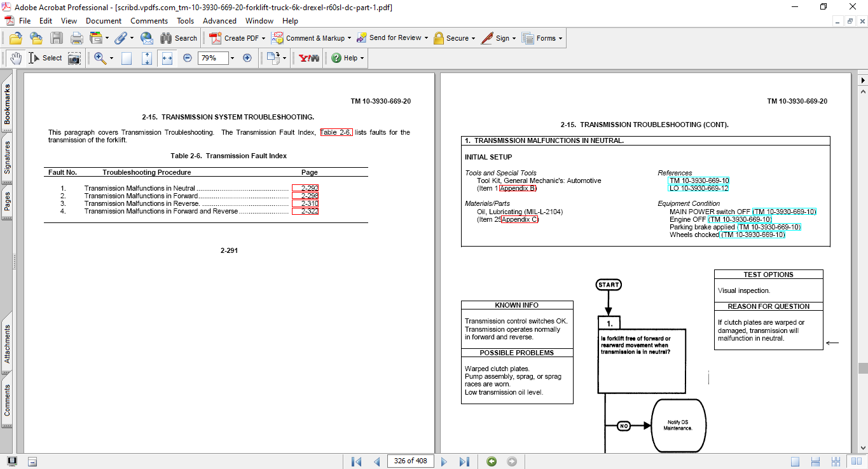Open the Appendix B link
The image size is (868, 469).
(x=518, y=188)
